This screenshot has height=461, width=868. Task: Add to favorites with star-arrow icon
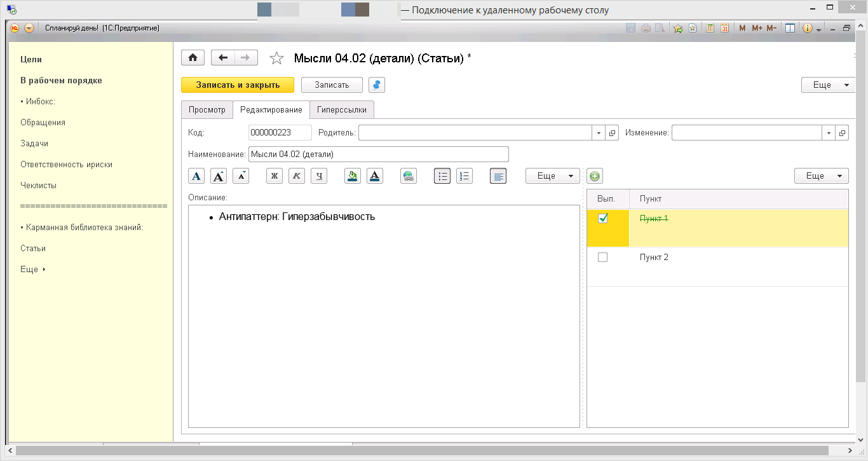point(678,28)
